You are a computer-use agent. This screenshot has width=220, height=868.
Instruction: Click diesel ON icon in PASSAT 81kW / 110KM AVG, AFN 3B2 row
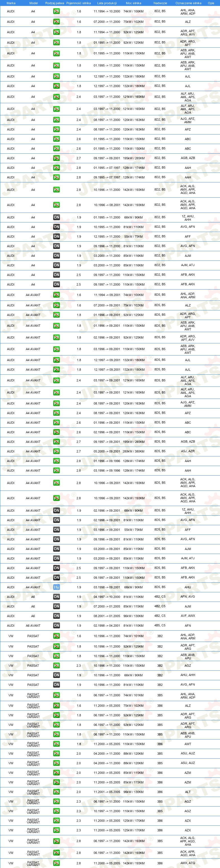tap(56, 685)
